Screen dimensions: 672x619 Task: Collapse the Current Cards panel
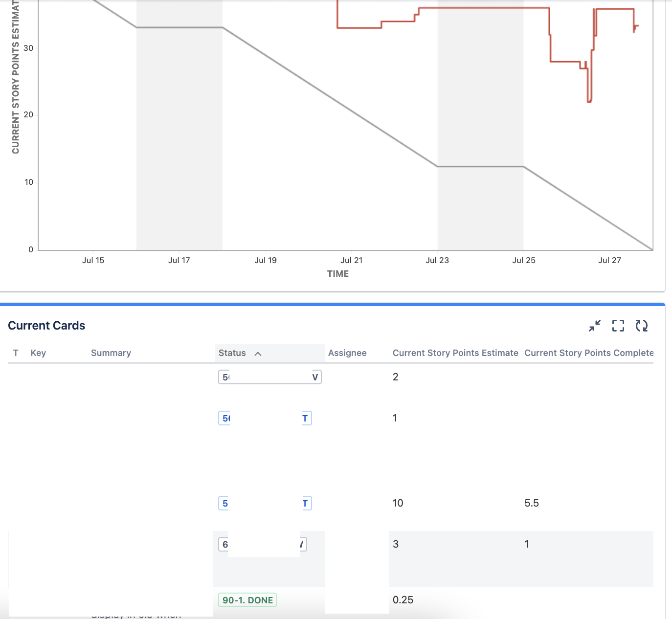tap(595, 326)
